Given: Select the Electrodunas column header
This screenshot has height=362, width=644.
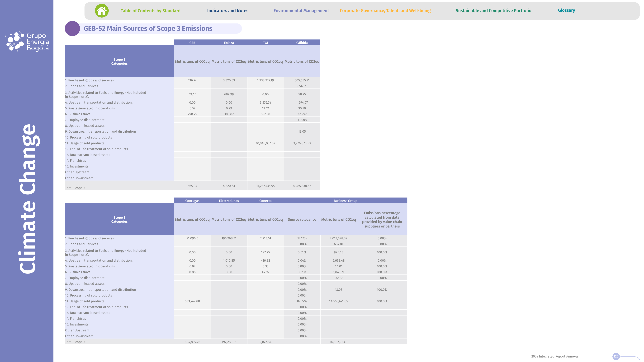Looking at the screenshot, I should pyautogui.click(x=229, y=201).
